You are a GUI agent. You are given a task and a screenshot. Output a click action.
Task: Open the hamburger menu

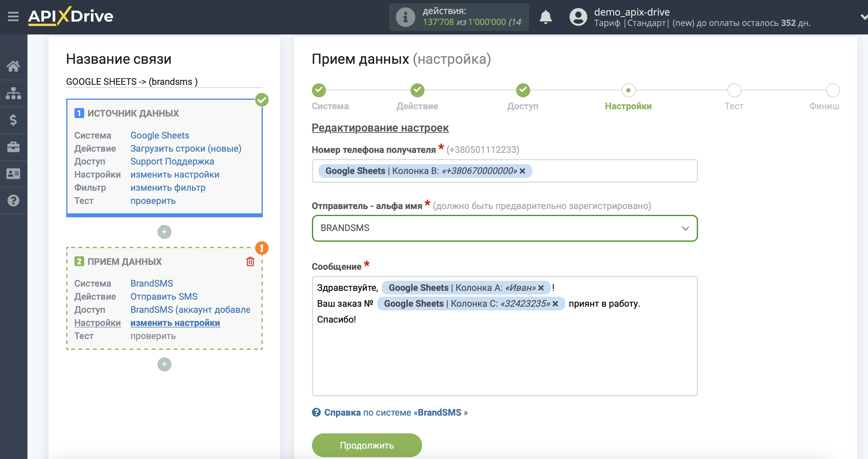13,16
